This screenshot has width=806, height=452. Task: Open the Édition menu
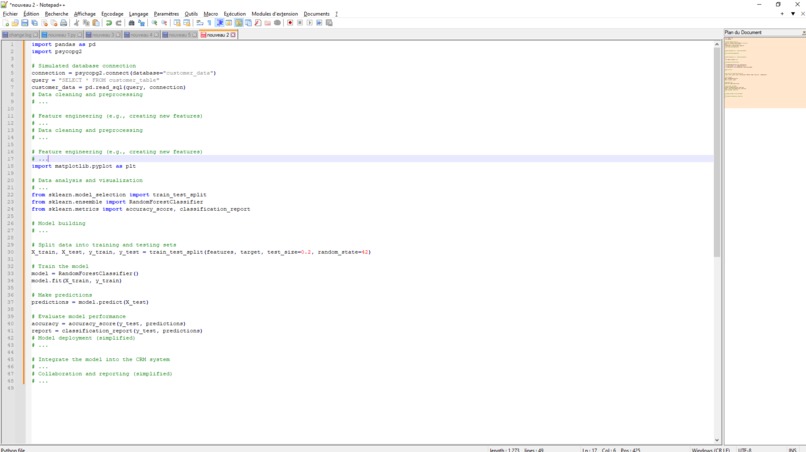click(x=31, y=14)
